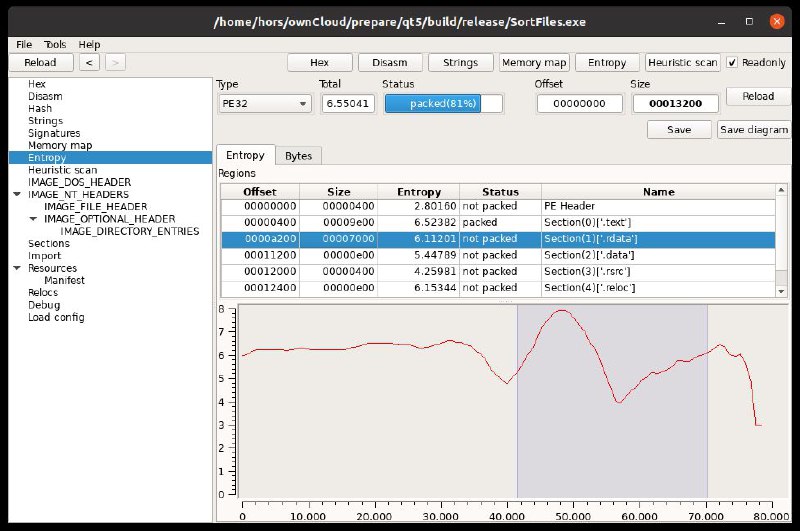Open the Tools menu
Image resolution: width=800 pixels, height=531 pixels.
55,44
